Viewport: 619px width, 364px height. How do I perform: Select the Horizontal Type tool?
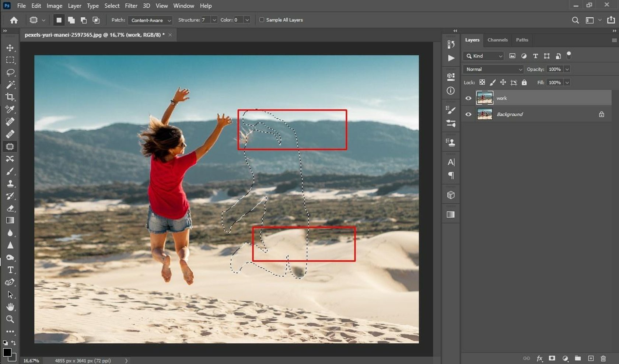click(x=10, y=270)
